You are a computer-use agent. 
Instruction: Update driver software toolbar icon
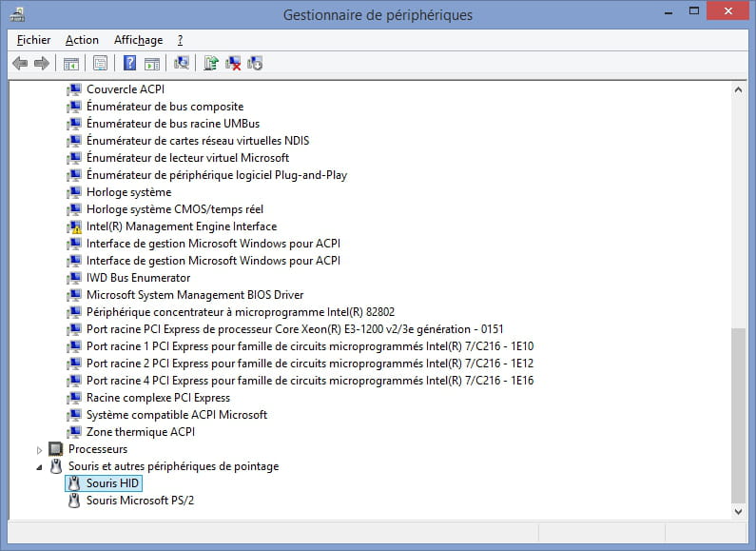point(211,63)
